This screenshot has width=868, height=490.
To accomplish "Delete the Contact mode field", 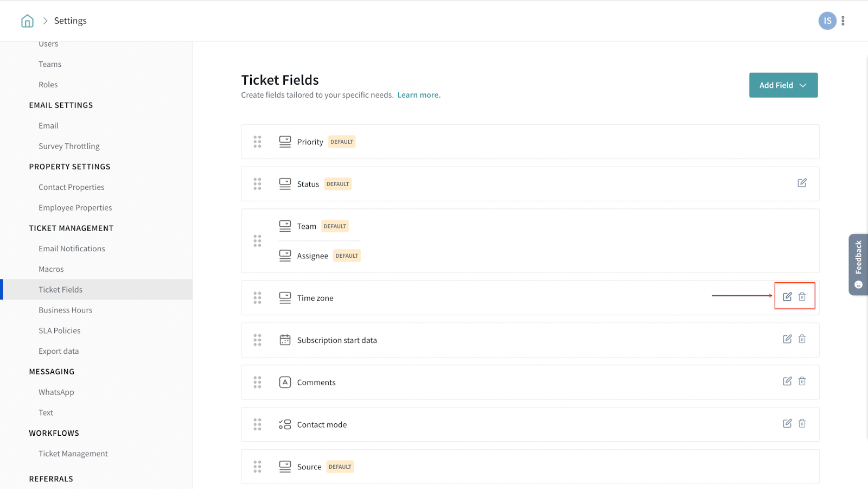I will click(802, 423).
